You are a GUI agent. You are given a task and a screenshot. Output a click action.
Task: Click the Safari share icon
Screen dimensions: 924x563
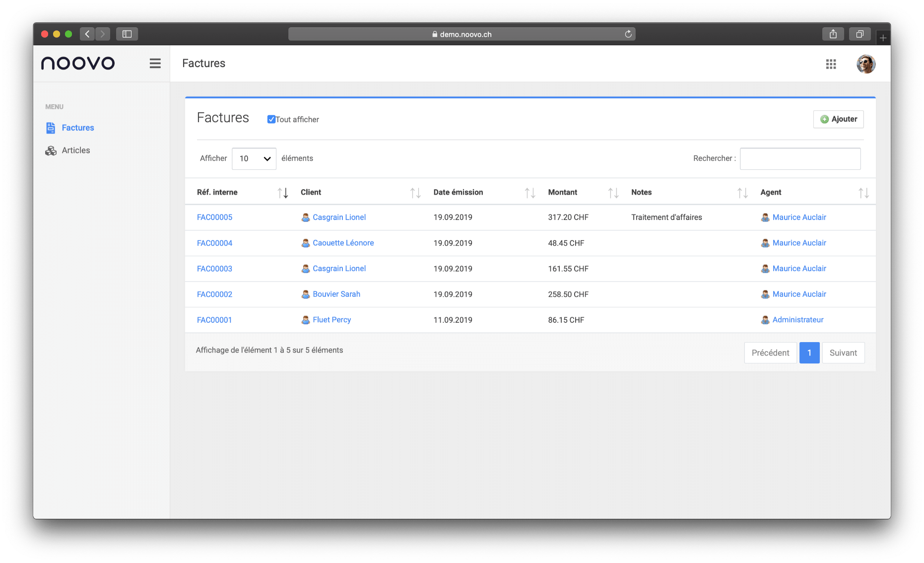click(833, 34)
